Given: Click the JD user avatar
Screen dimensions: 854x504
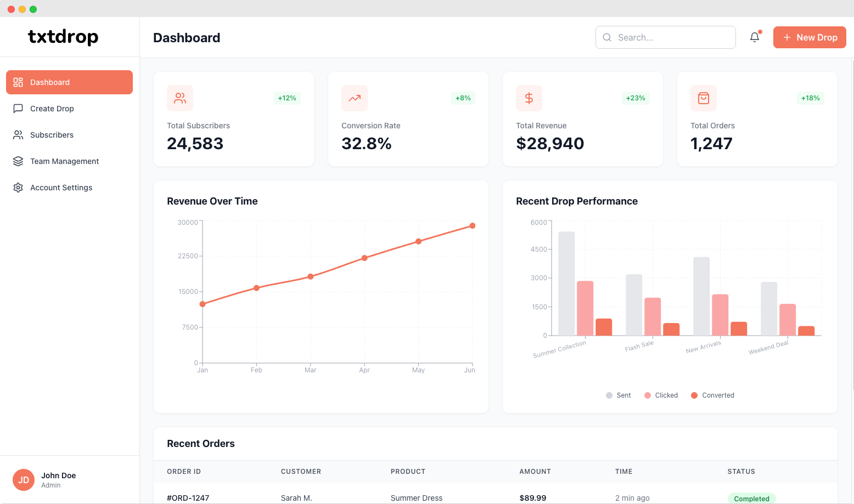Looking at the screenshot, I should 24,480.
